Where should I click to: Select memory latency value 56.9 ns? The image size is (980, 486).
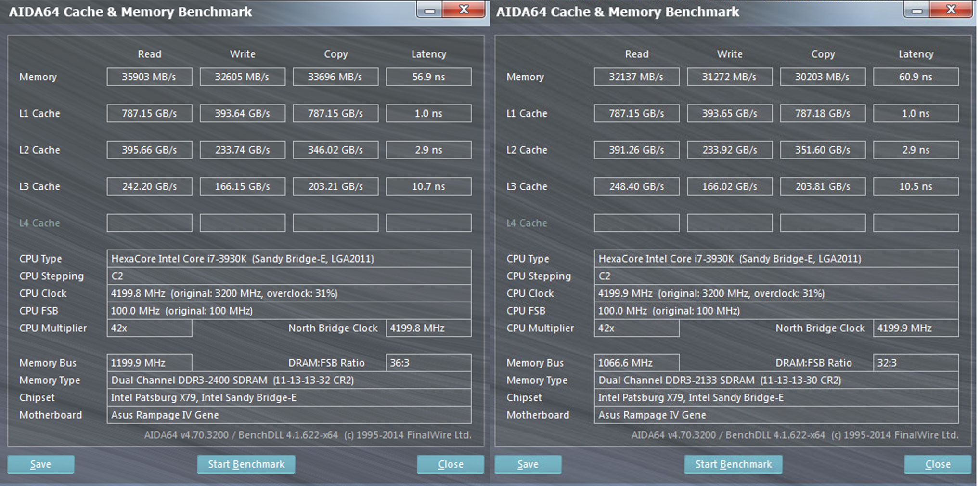point(428,77)
